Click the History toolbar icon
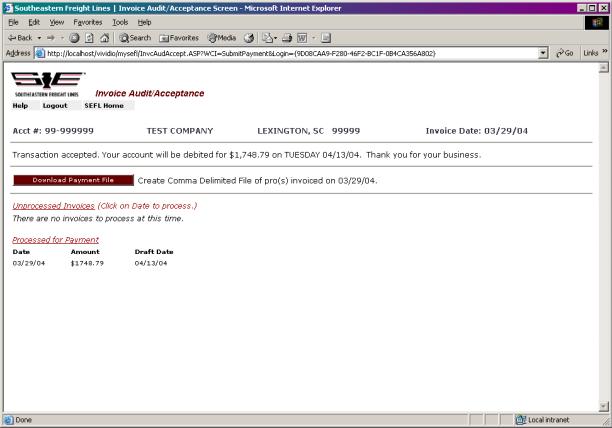 click(x=247, y=36)
